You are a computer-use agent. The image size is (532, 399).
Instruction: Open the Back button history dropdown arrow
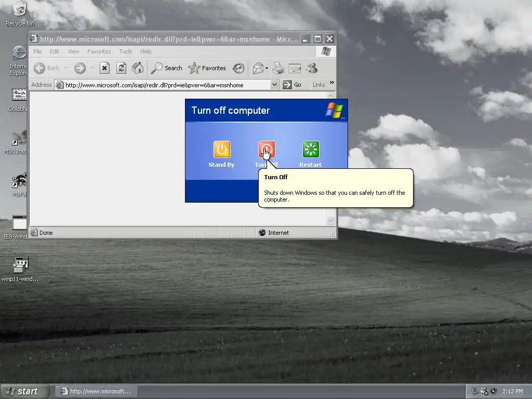tap(66, 68)
